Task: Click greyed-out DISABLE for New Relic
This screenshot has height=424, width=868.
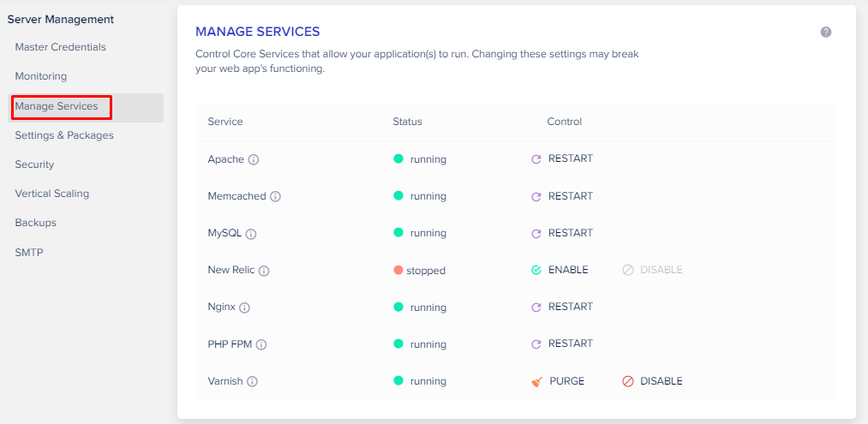Action: [652, 270]
